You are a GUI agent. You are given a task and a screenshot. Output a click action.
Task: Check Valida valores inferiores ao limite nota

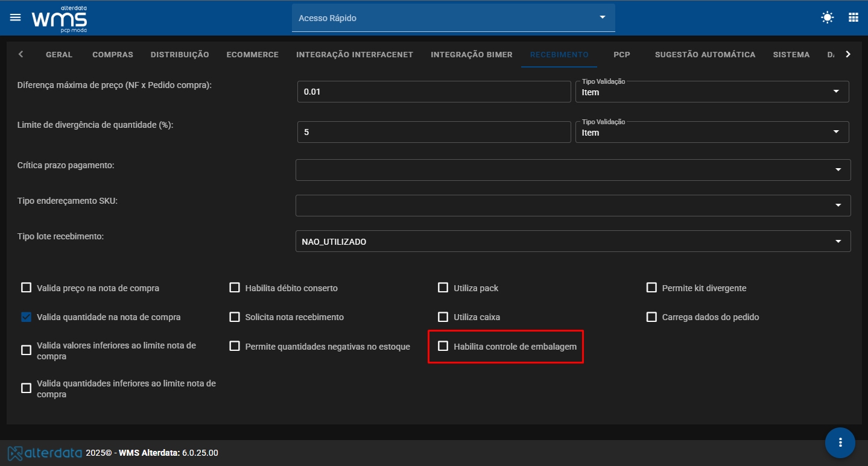click(26, 350)
